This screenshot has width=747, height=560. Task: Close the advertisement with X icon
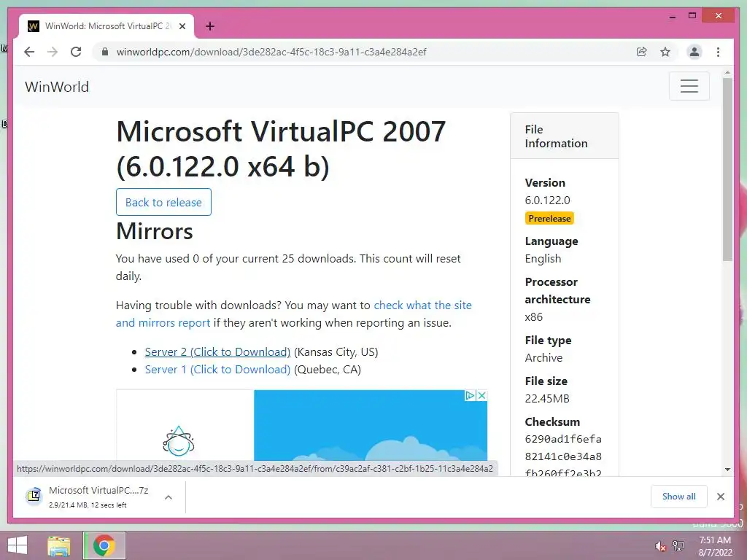[x=481, y=395]
